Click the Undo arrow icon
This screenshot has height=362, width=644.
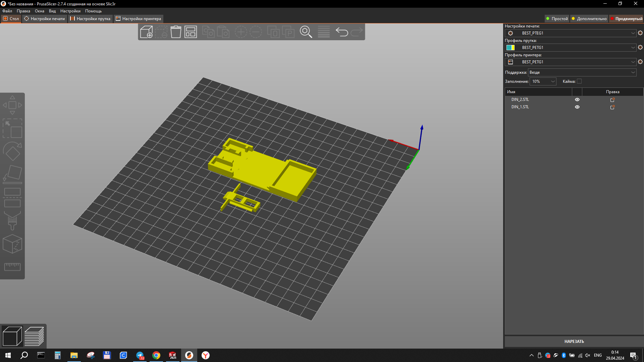pyautogui.click(x=342, y=32)
